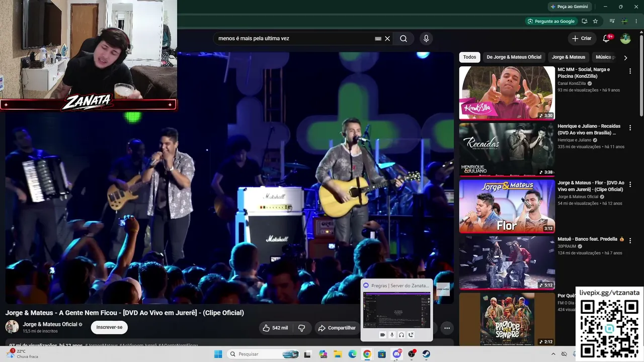Open File Explorer from the taskbar
Screen dimensions: 644x362
[338, 354]
